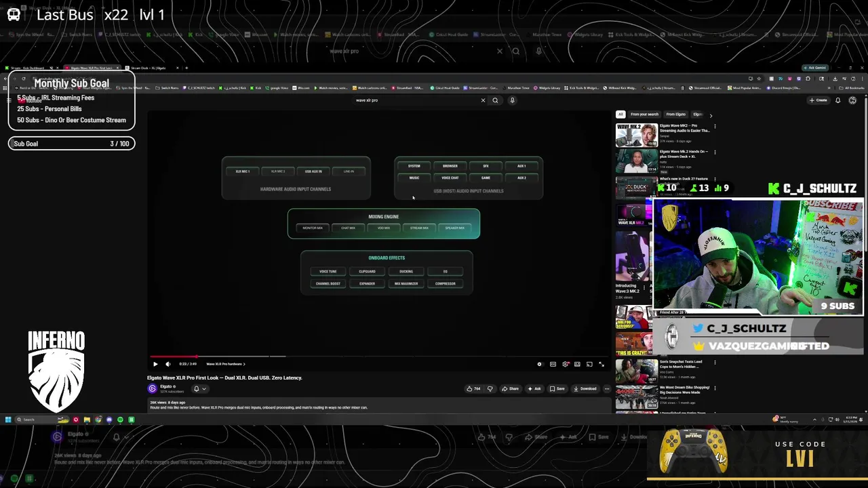Enter full screen in the video player
The height and width of the screenshot is (488, 868).
pyautogui.click(x=601, y=364)
